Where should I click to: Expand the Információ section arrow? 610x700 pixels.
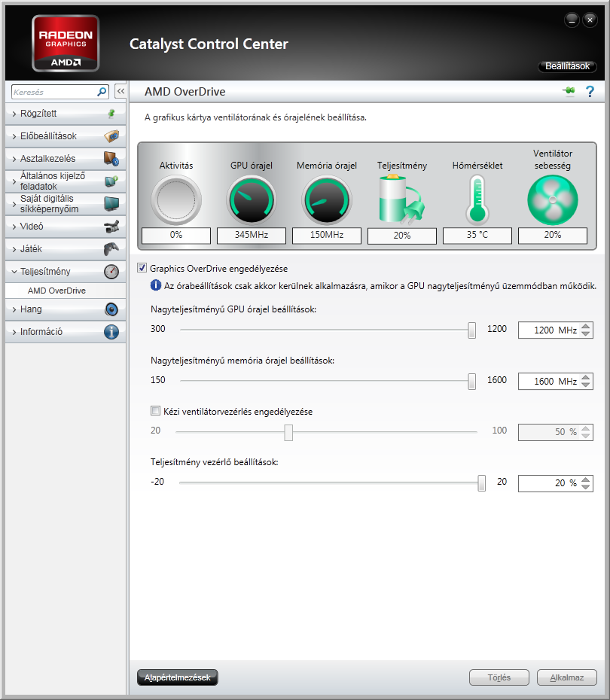(x=14, y=332)
